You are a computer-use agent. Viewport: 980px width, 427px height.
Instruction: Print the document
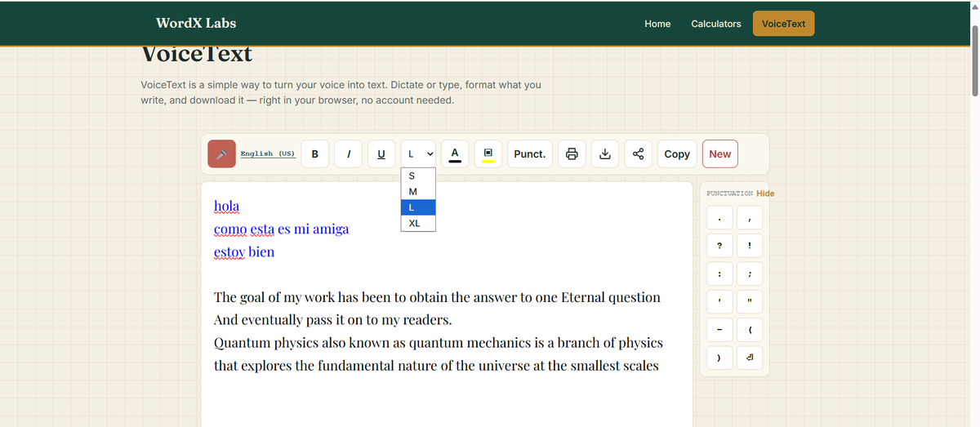click(x=572, y=153)
